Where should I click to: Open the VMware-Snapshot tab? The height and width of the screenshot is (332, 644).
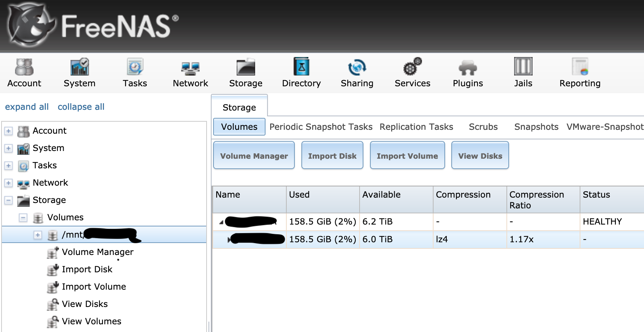pos(605,127)
